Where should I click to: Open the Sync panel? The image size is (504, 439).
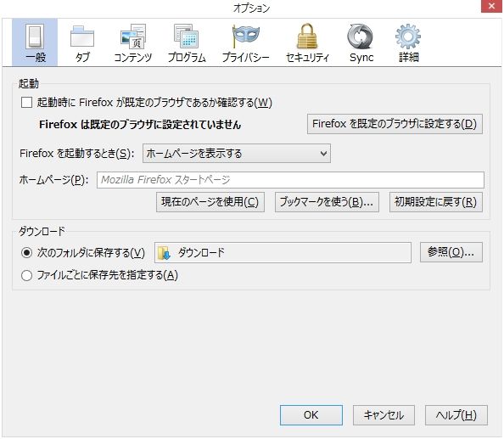[x=361, y=42]
